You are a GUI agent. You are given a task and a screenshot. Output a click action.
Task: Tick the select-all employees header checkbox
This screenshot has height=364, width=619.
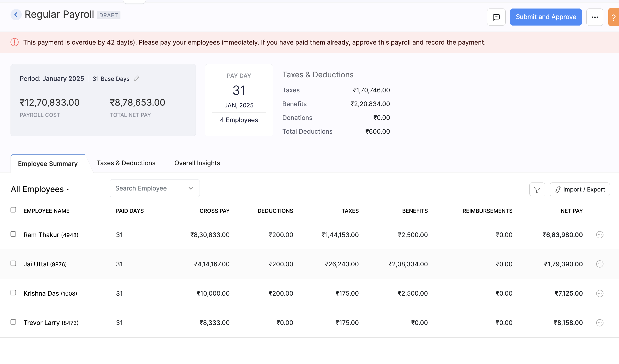point(13,210)
